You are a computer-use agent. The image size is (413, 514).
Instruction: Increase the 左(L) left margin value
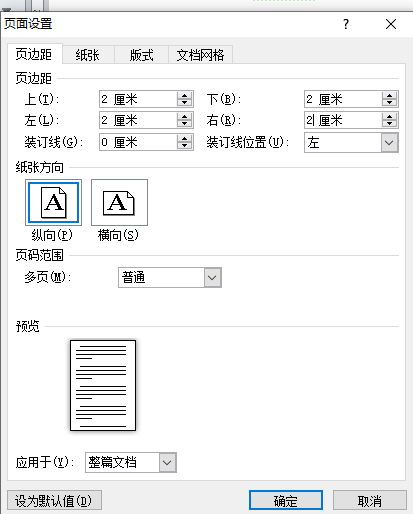pyautogui.click(x=184, y=117)
